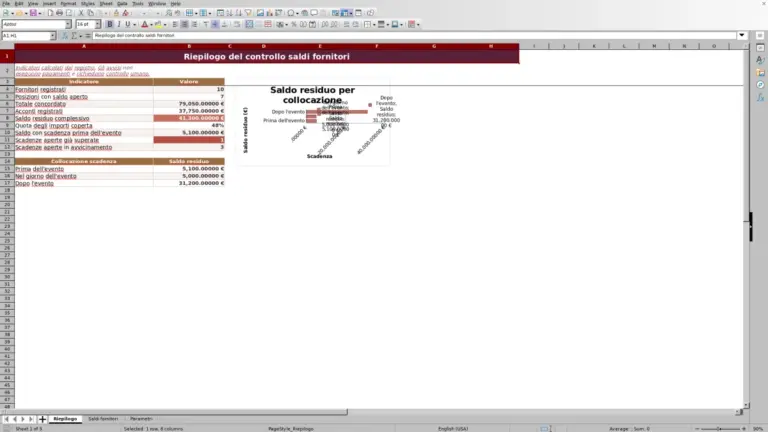Open the sidebar Navigator compass icon
Viewport: 768px width, 432px height.
coord(760,85)
